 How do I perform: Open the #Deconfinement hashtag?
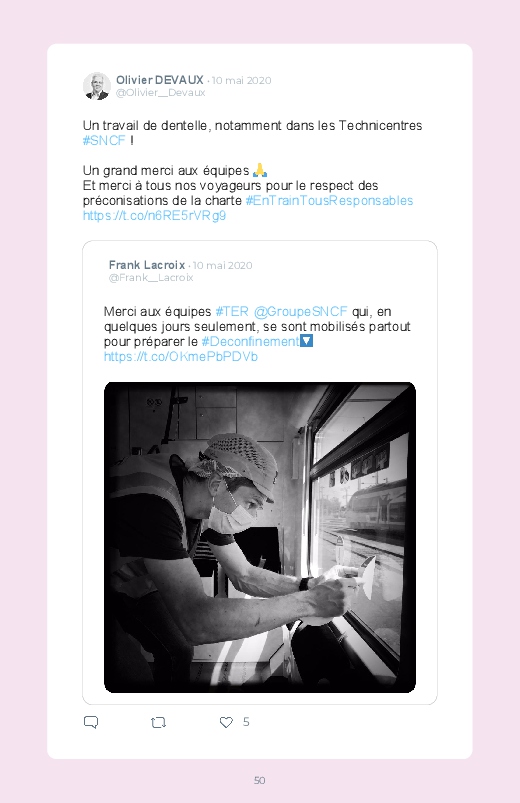pos(250,341)
